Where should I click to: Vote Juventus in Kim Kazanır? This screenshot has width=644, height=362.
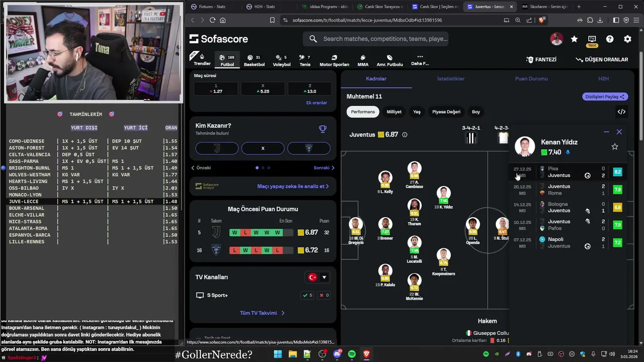(217, 148)
